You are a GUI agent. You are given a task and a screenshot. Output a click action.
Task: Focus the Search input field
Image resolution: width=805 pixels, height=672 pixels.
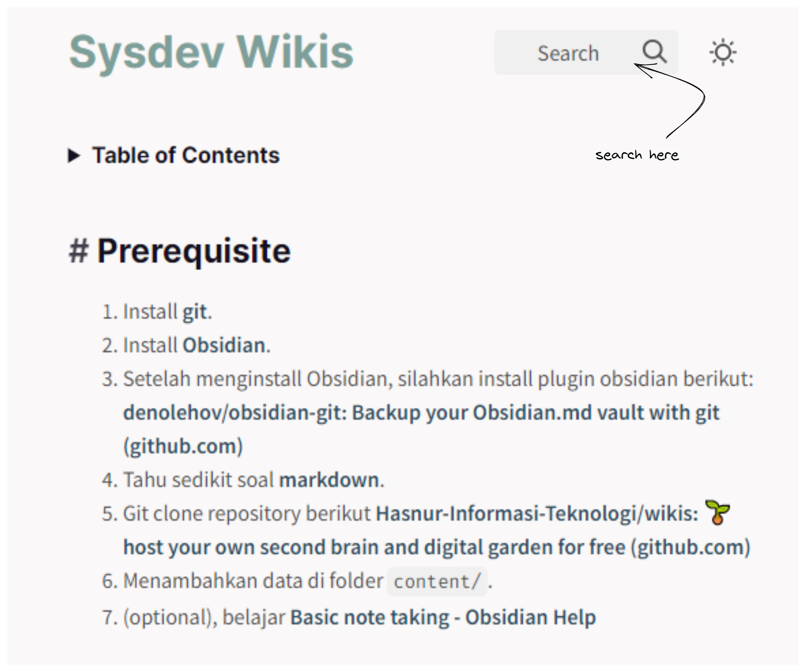tap(567, 53)
